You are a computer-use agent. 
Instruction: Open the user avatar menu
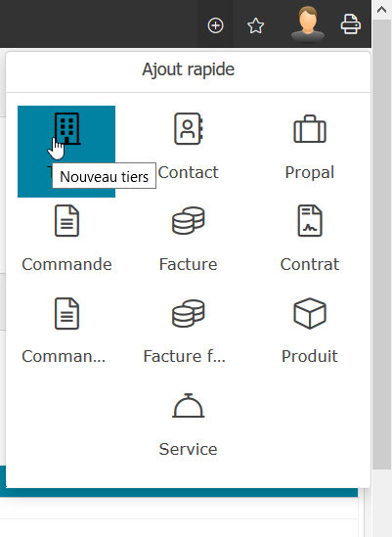308,24
